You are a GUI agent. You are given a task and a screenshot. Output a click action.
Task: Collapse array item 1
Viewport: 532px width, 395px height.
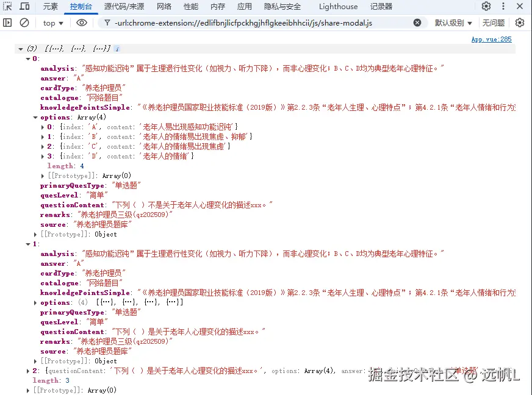coord(28,244)
